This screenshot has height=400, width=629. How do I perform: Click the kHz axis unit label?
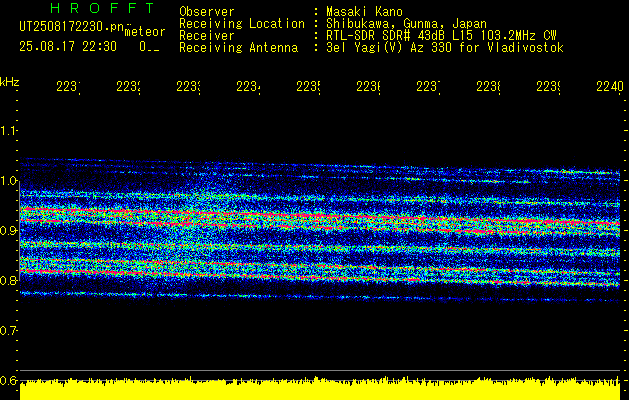9,82
